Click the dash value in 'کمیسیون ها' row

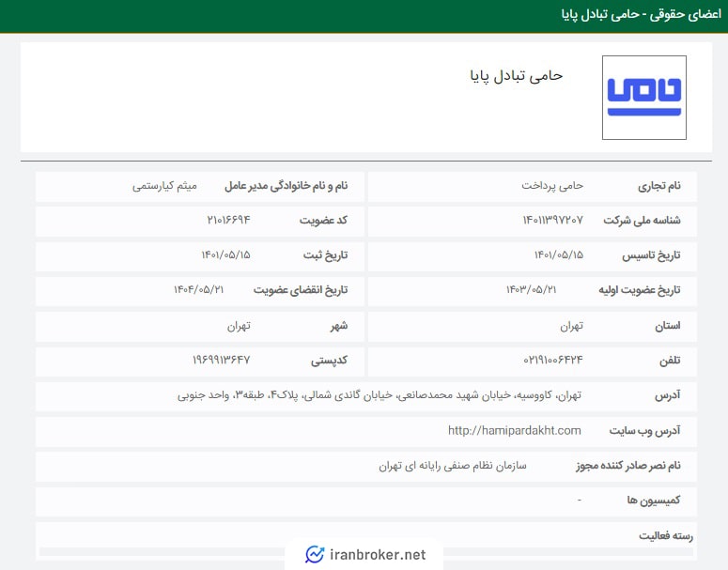click(580, 501)
